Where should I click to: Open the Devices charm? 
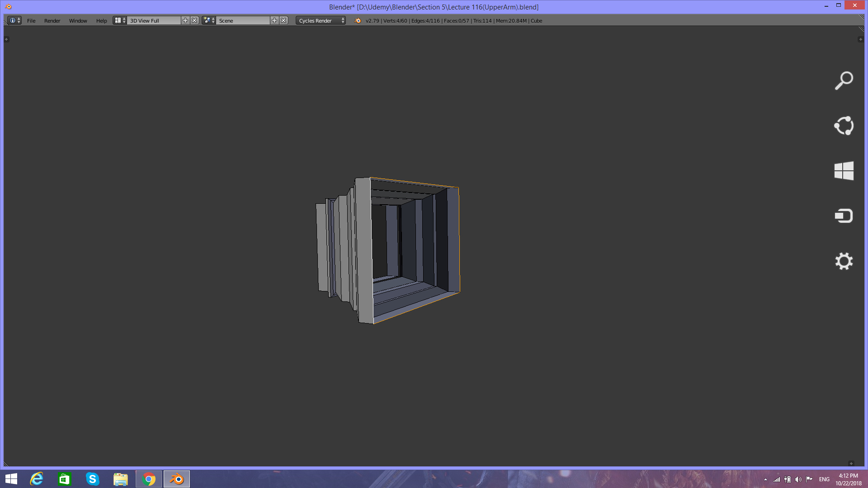pos(844,216)
